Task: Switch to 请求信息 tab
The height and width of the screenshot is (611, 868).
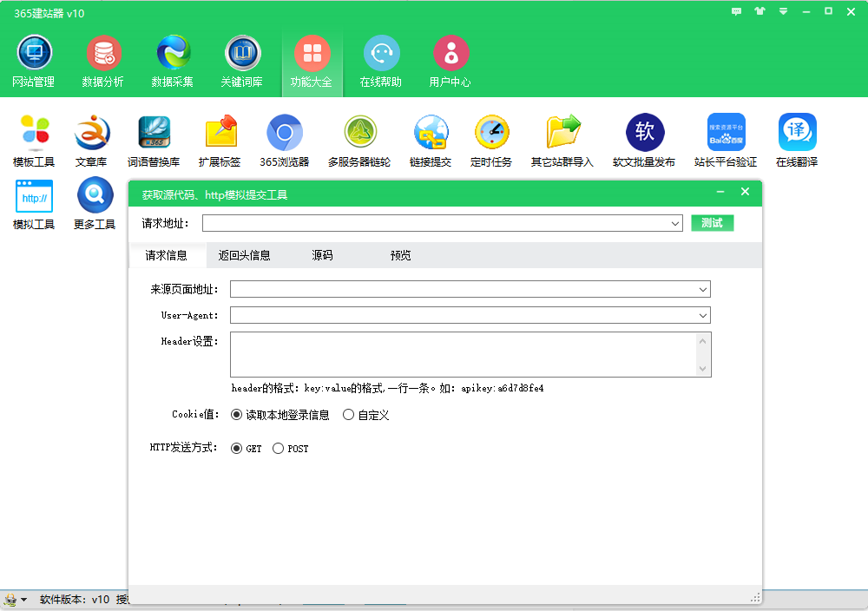Action: point(167,256)
